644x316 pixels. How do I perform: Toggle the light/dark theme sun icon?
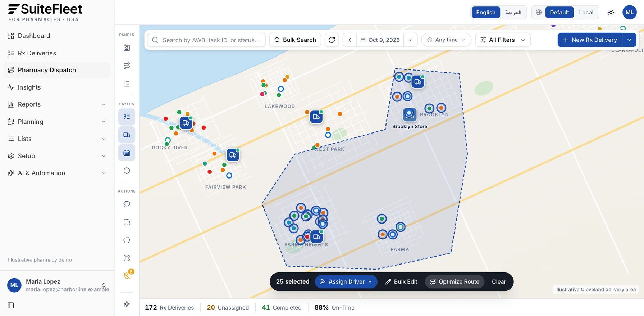(x=611, y=12)
